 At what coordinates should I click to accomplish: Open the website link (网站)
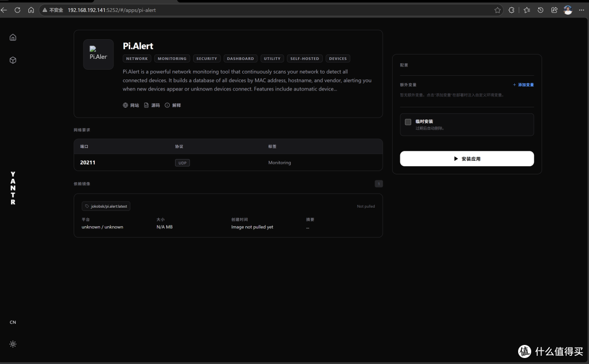click(x=131, y=106)
